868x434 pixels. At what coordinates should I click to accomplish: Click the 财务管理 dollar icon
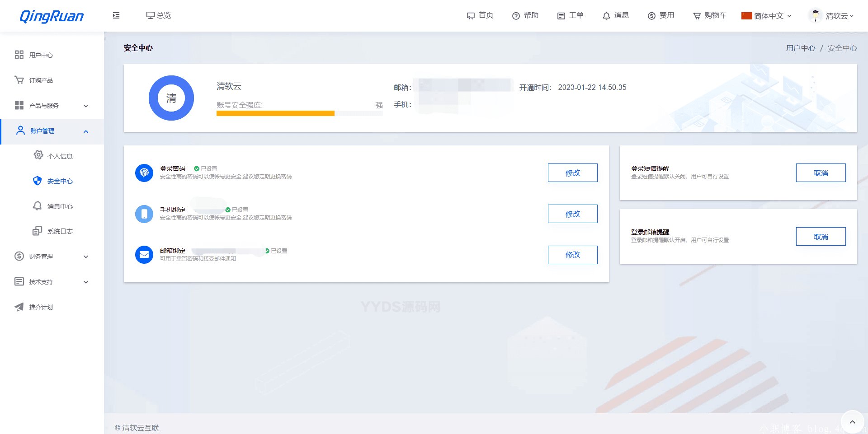pos(19,256)
